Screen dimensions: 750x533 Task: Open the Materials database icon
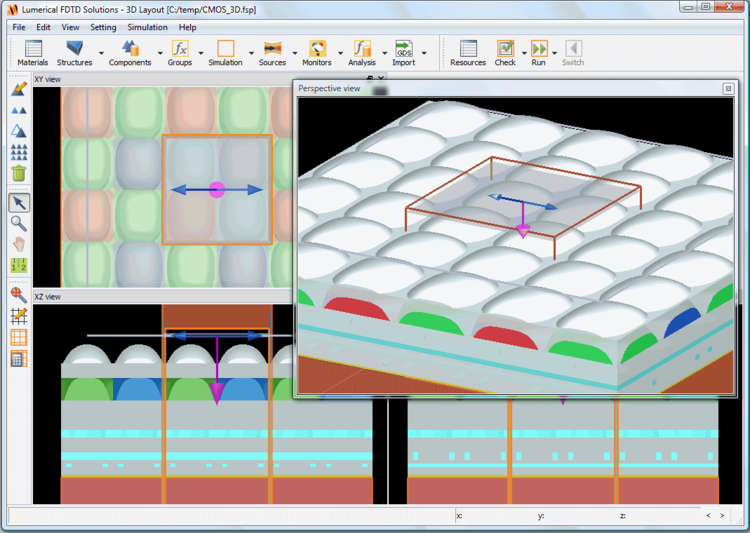32,52
